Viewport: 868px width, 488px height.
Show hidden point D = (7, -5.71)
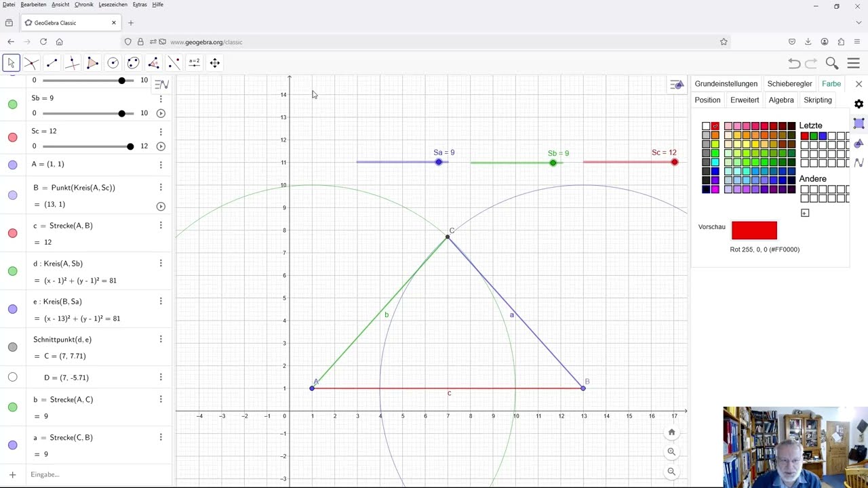tap(12, 378)
